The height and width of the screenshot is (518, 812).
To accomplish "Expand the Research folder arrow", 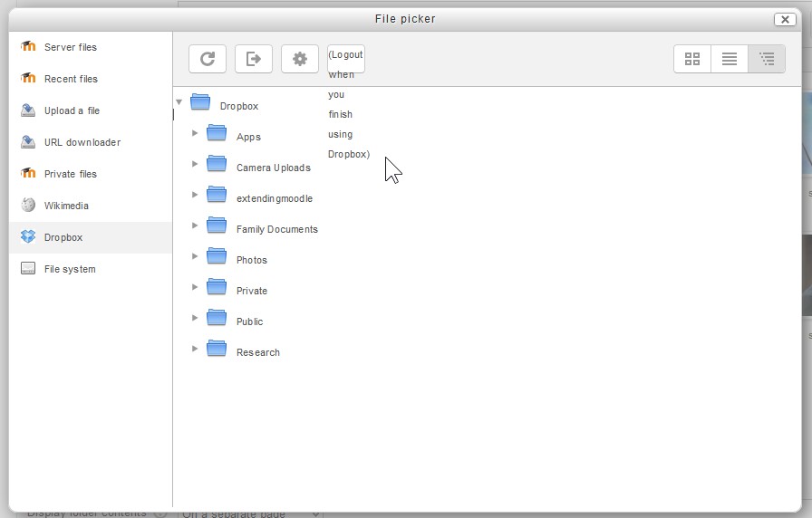I will [195, 349].
